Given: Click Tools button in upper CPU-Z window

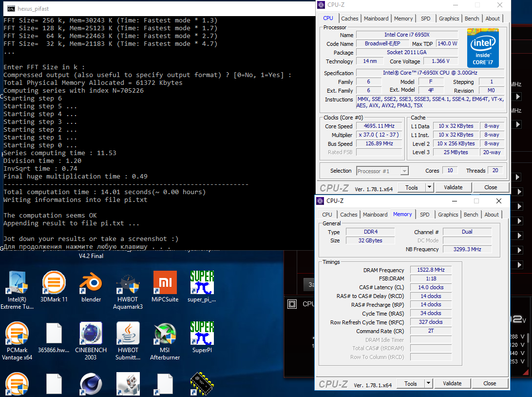Looking at the screenshot, I should [x=412, y=187].
